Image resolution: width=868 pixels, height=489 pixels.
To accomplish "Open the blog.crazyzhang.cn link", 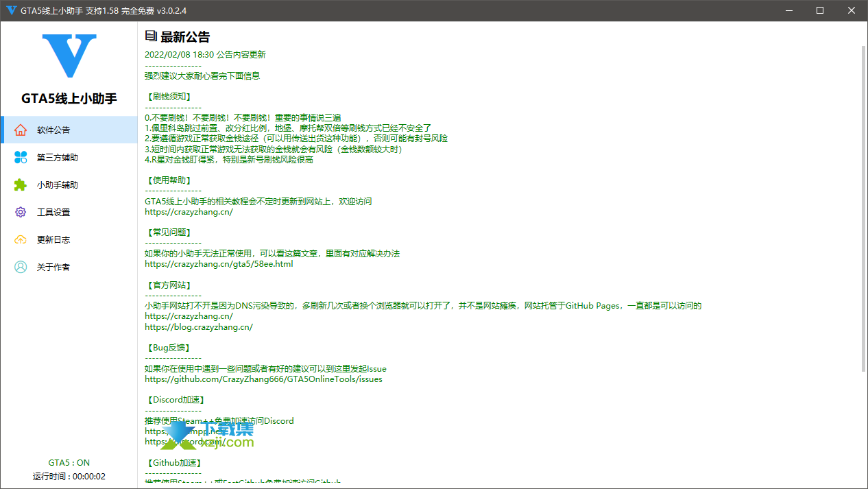I will click(199, 327).
